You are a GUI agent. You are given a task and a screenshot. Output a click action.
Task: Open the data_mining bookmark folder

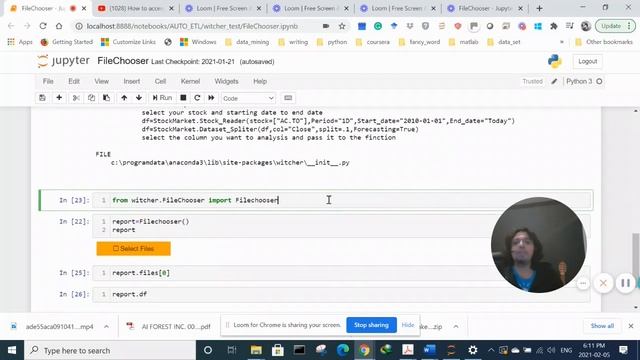click(x=247, y=42)
